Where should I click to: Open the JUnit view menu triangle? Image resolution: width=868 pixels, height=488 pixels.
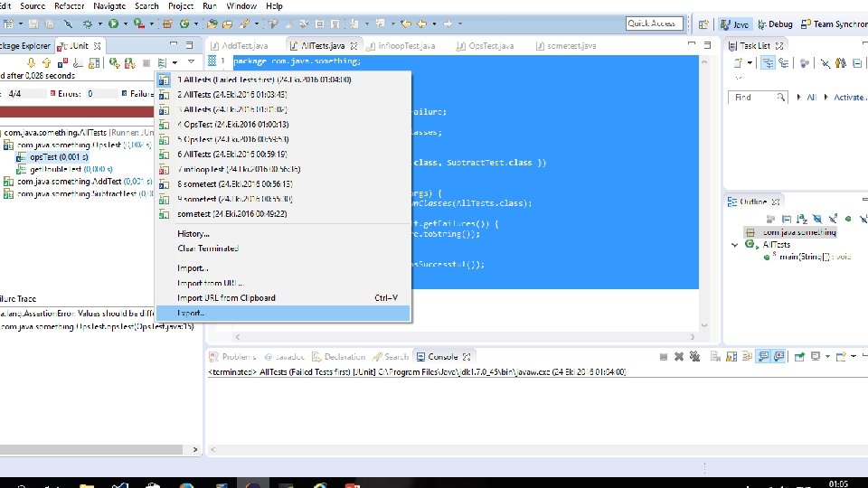click(x=191, y=61)
